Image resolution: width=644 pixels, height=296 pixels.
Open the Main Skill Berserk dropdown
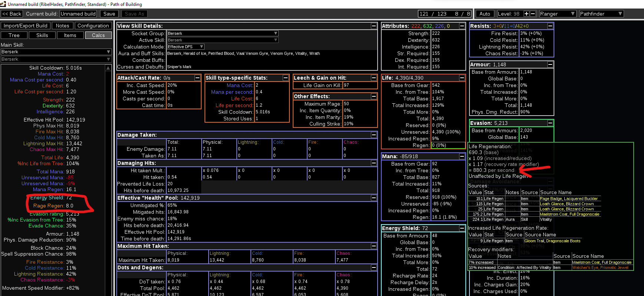(56, 52)
